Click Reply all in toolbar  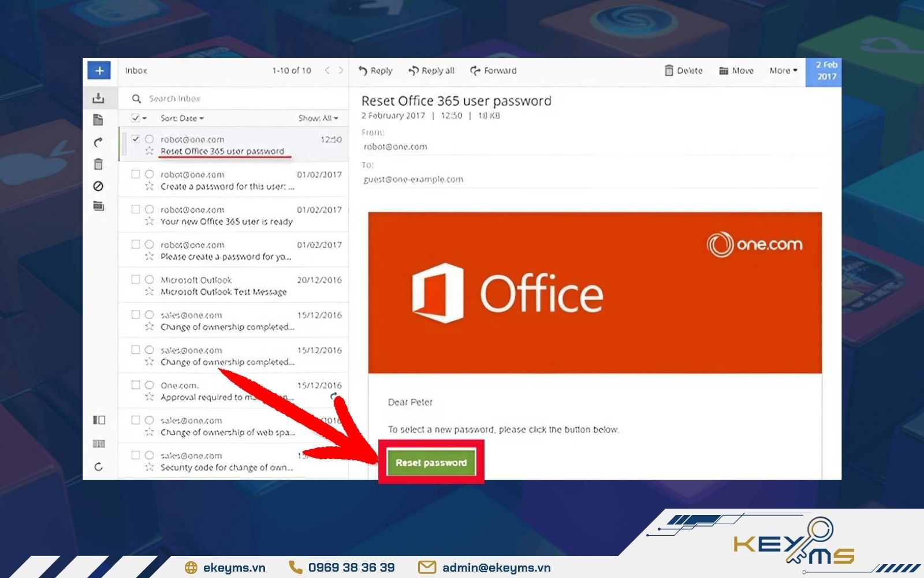tap(431, 71)
